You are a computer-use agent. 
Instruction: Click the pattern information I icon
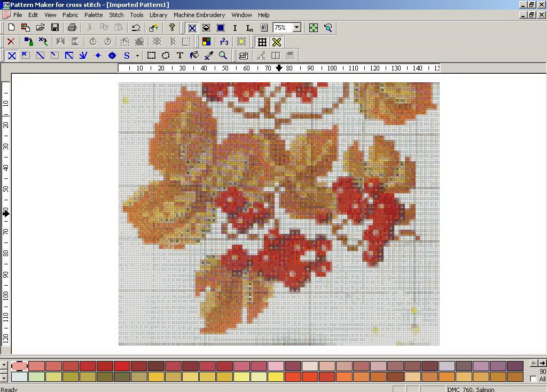click(235, 28)
